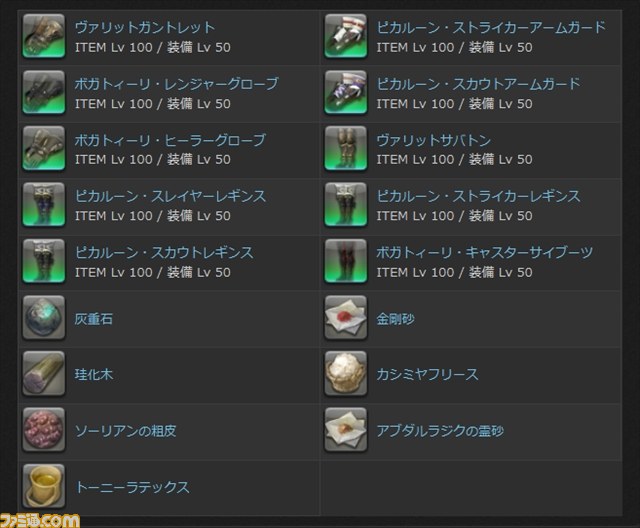Click the ヴァリットガントレット gauntlet icon
640x528 pixels.
click(44, 36)
